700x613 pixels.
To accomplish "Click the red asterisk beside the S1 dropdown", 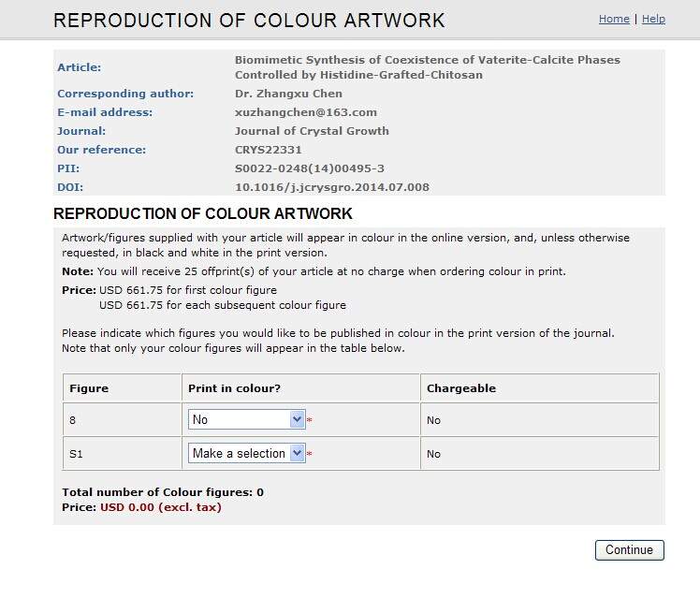I will tap(310, 455).
